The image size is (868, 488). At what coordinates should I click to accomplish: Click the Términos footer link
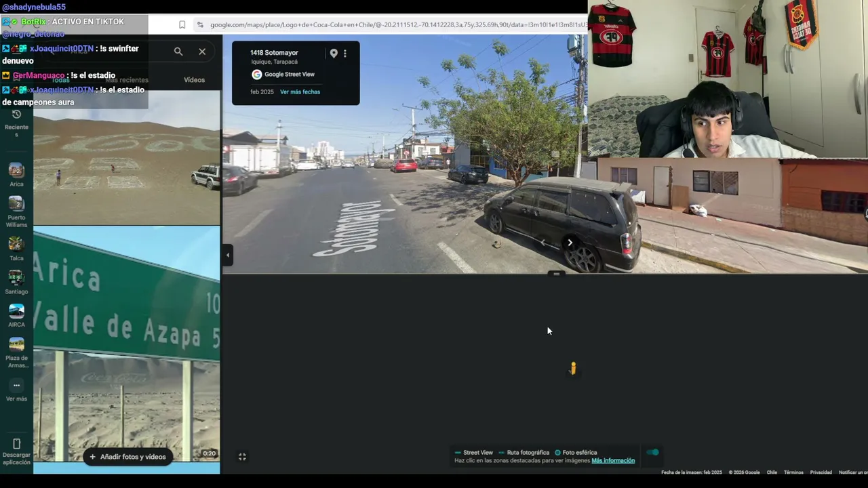click(793, 472)
